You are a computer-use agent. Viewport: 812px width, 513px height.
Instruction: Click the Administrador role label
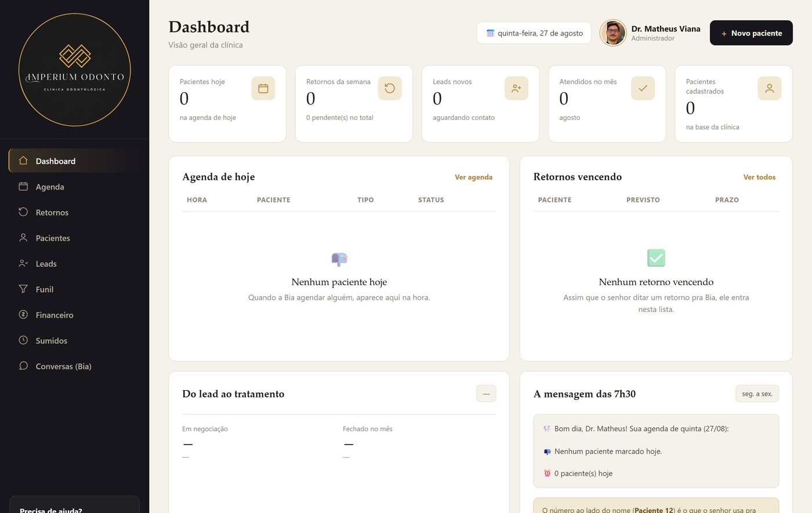(653, 38)
